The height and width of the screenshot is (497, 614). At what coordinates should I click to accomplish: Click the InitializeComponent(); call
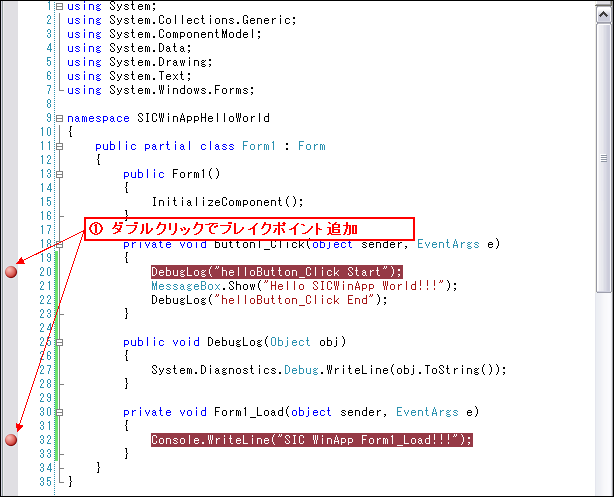coord(228,202)
